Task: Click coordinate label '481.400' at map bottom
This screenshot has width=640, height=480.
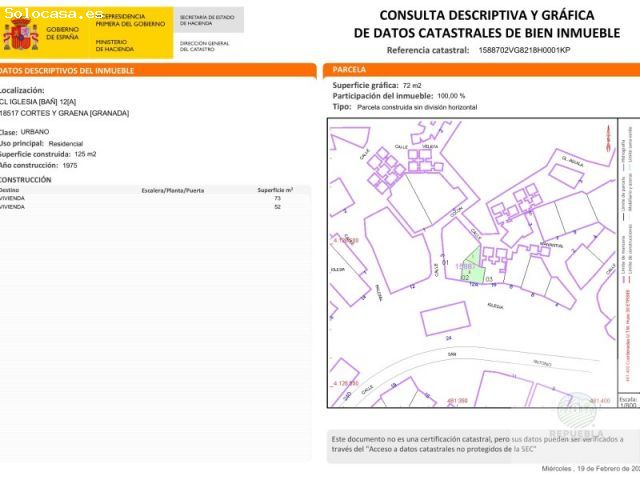Action: point(600,401)
